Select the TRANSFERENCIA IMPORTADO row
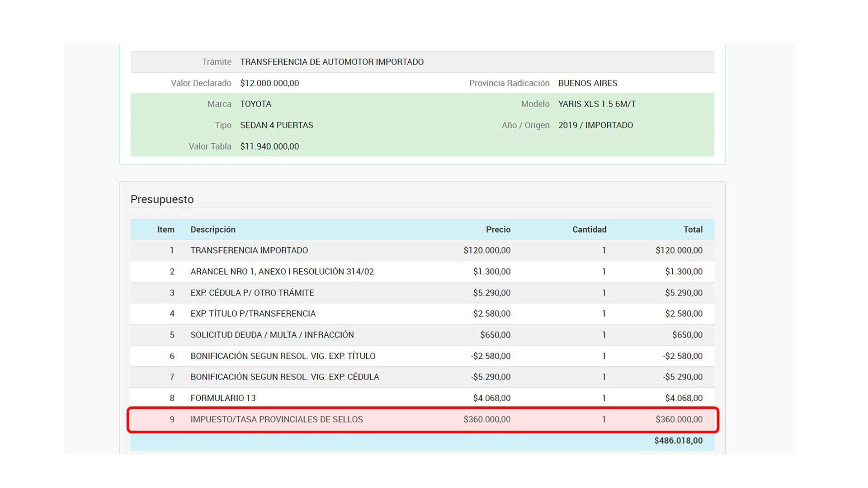This screenshot has width=868, height=488. (249, 250)
